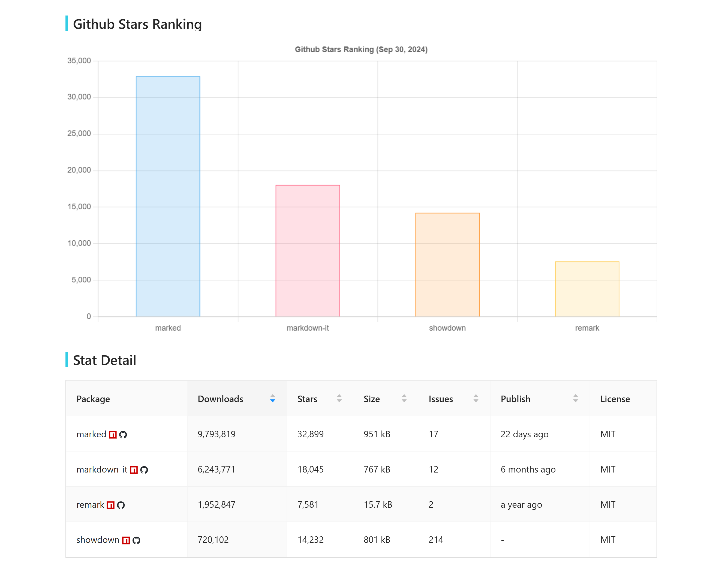Click the blue marked bar in chart
Viewport: 728px width, 571px height.
(168, 197)
